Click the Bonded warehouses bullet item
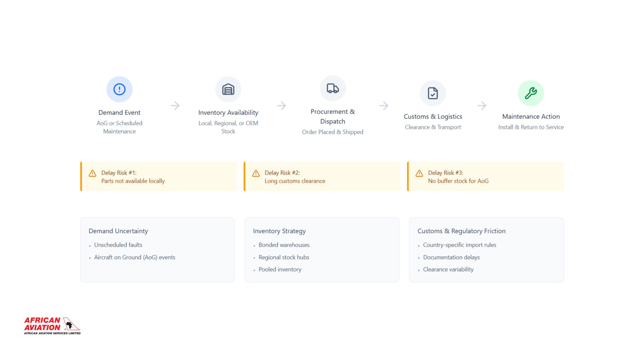Image resolution: width=644 pixels, height=362 pixels. [284, 245]
